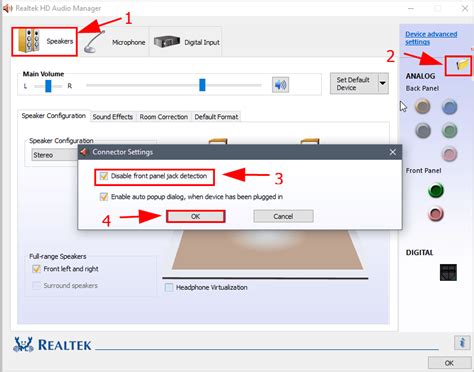Click the pink back panel jack
Viewport: 474px width, 372px height.
[449, 154]
